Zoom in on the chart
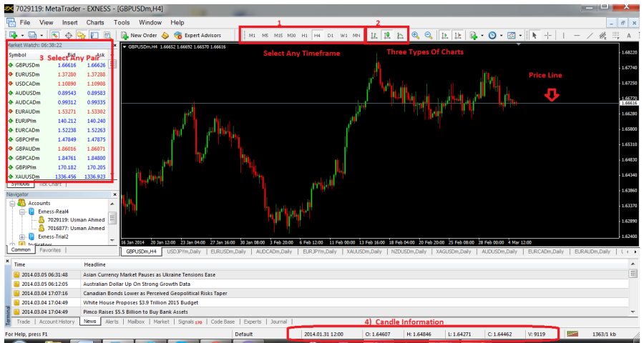 coord(415,36)
